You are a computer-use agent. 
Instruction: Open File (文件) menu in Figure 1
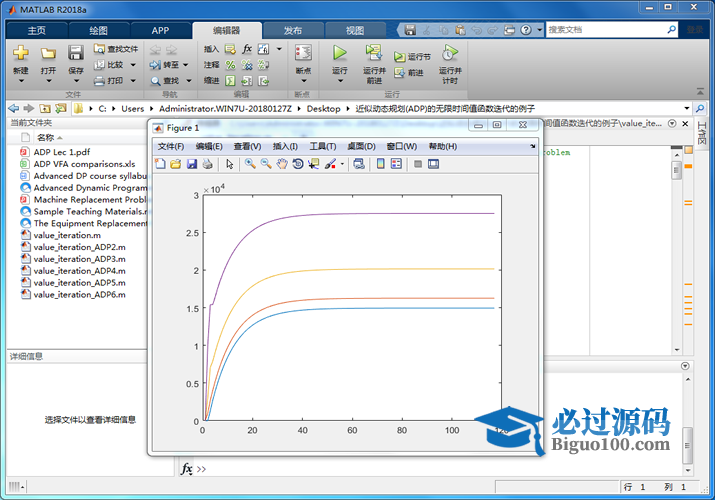[171, 146]
